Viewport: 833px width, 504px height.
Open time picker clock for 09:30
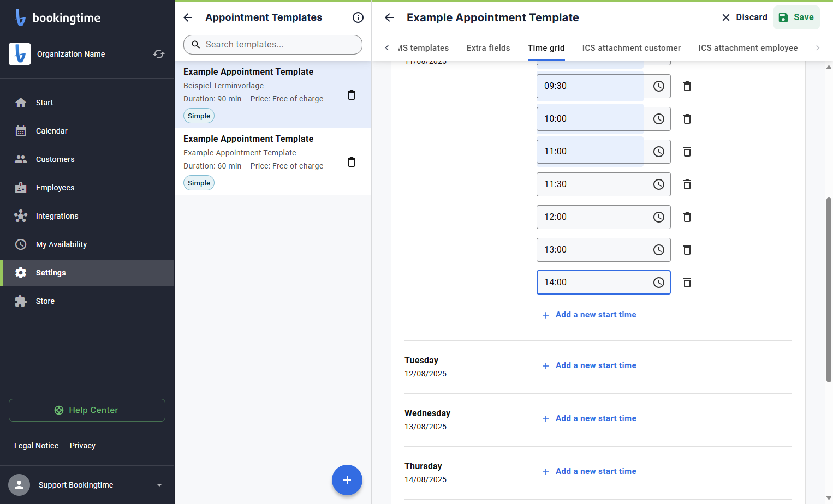pos(659,86)
